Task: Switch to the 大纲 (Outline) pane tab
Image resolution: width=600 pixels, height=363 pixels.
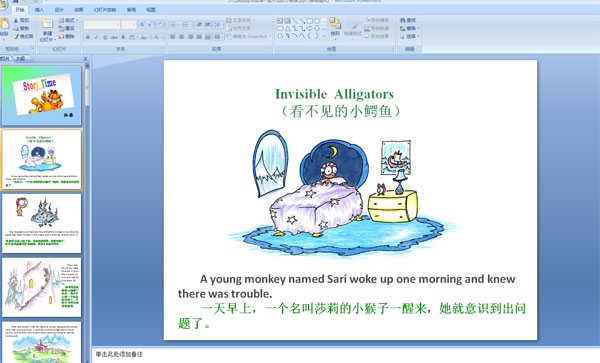Action: pos(20,59)
